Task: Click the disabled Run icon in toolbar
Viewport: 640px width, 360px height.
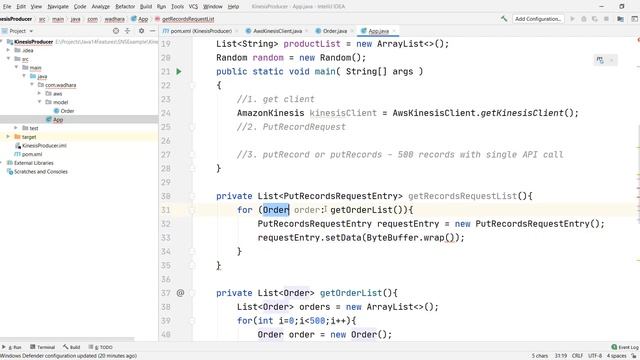Action: pyautogui.click(x=572, y=19)
